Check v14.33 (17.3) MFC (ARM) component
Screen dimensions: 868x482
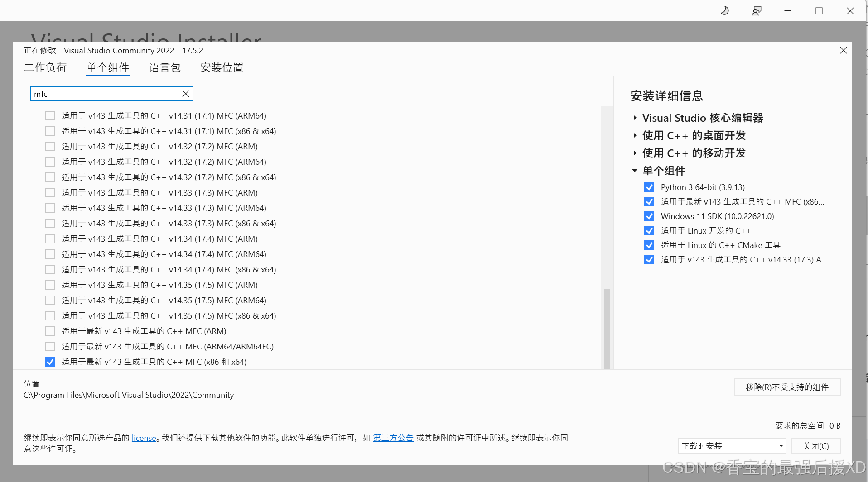[x=50, y=193]
